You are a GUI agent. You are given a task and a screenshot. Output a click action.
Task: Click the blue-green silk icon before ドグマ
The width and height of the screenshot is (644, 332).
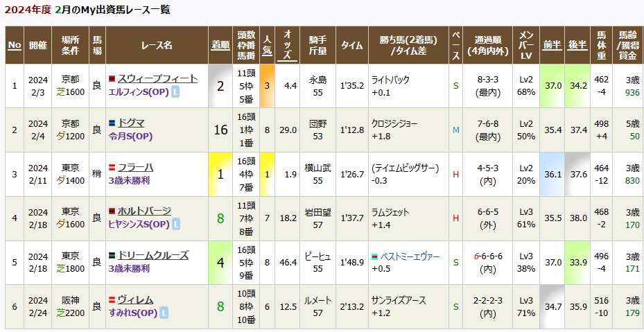tap(112, 123)
